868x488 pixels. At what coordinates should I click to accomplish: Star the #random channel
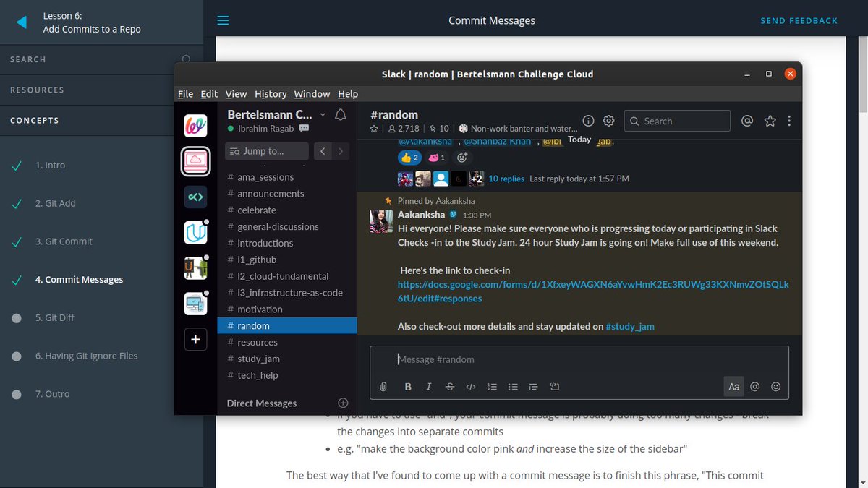point(374,129)
